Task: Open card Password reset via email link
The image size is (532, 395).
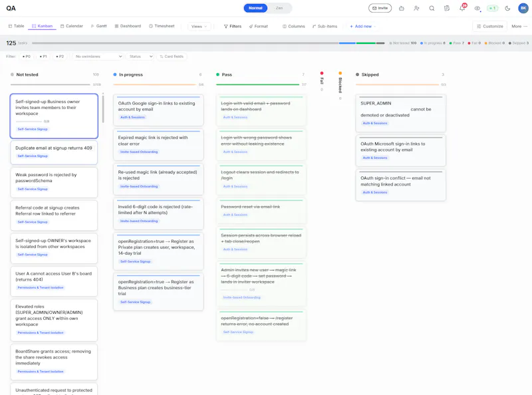Action: (x=261, y=210)
